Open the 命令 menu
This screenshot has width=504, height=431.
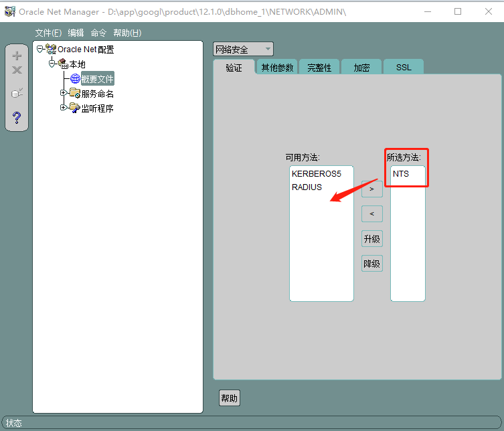pos(98,33)
